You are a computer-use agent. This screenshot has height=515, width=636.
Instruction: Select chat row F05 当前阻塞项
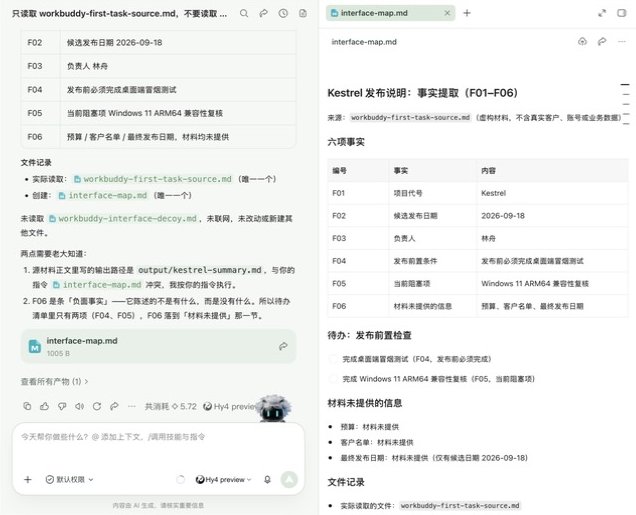tap(158, 113)
